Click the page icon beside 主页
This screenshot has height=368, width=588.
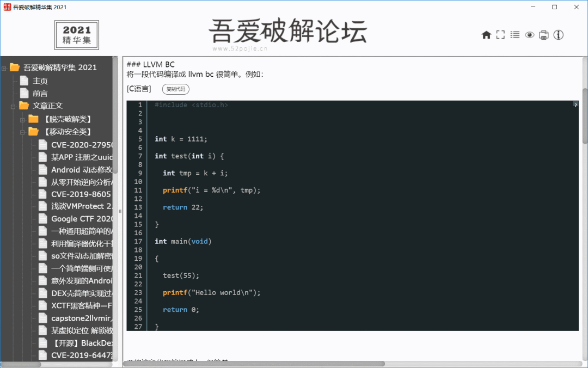point(24,81)
